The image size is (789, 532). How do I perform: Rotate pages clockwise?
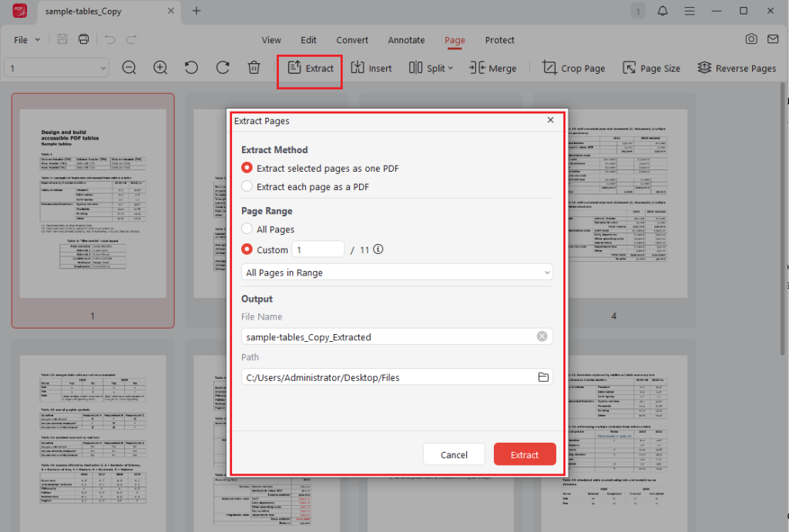pyautogui.click(x=223, y=68)
